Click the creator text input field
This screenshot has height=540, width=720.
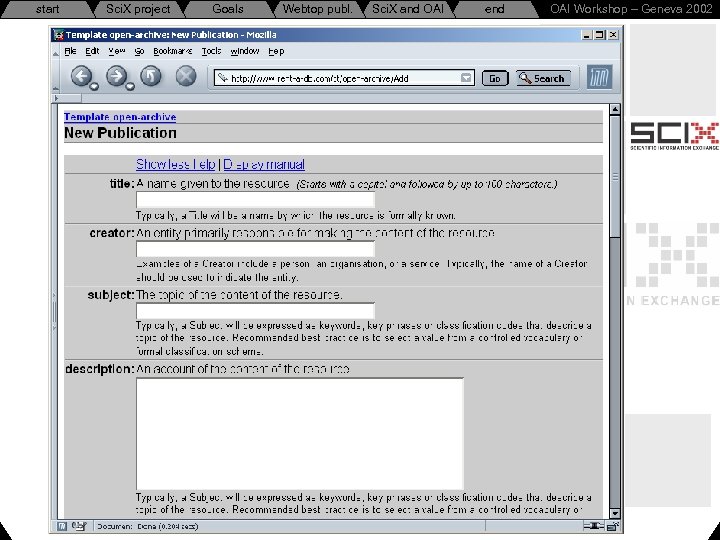255,248
